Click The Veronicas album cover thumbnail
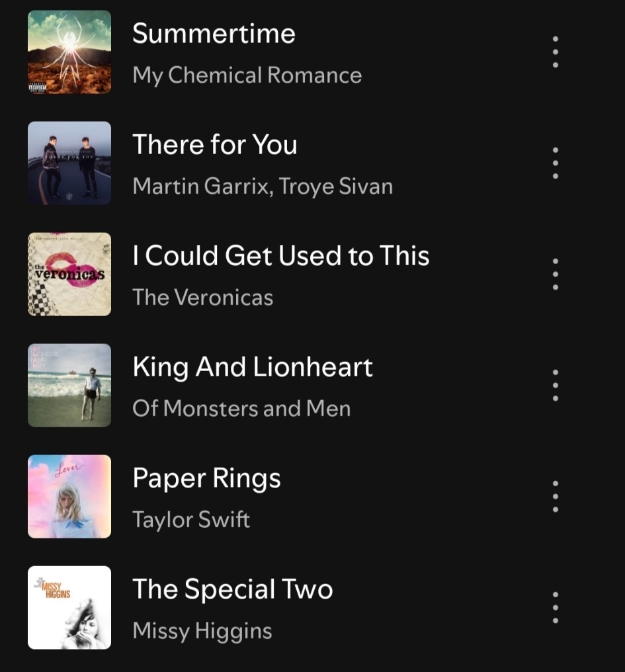 pos(69,274)
